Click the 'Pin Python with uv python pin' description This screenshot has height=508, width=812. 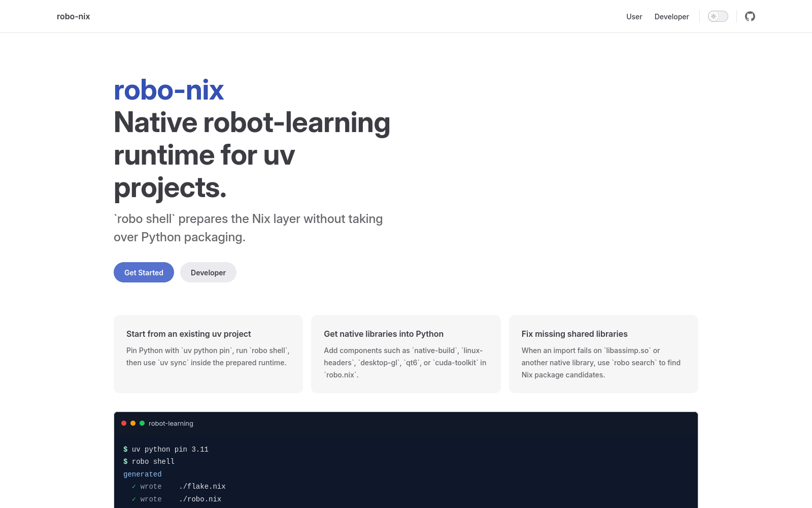[x=208, y=357]
